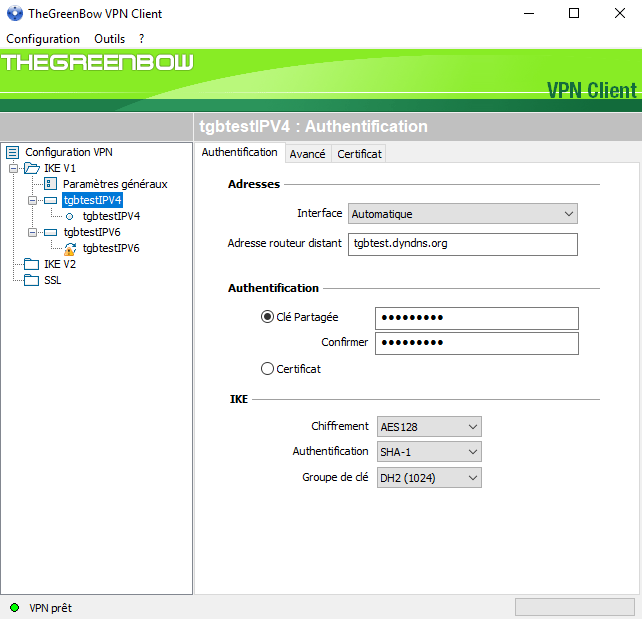Click the tgbtestIPV6 tunnel warning icon
Screen dimensions: 642x619
coord(70,249)
